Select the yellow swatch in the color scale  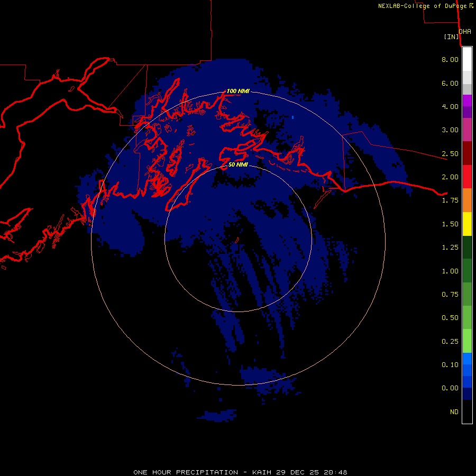pyautogui.click(x=467, y=224)
